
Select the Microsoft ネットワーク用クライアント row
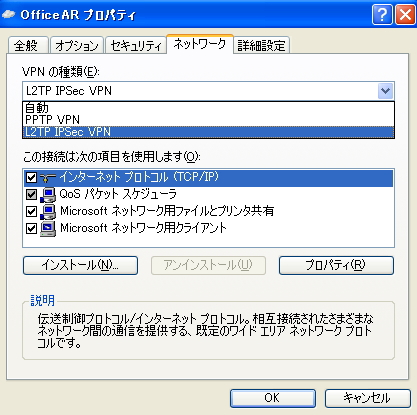pos(209,229)
